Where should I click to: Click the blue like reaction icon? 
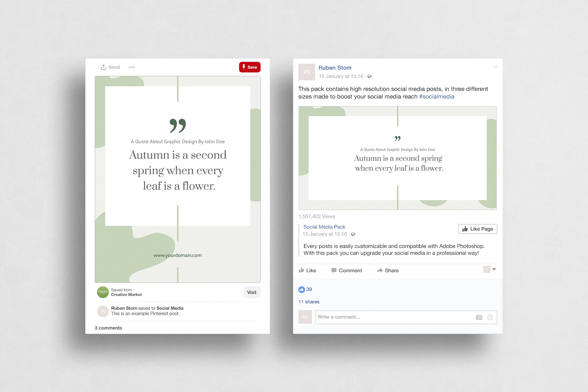(302, 290)
